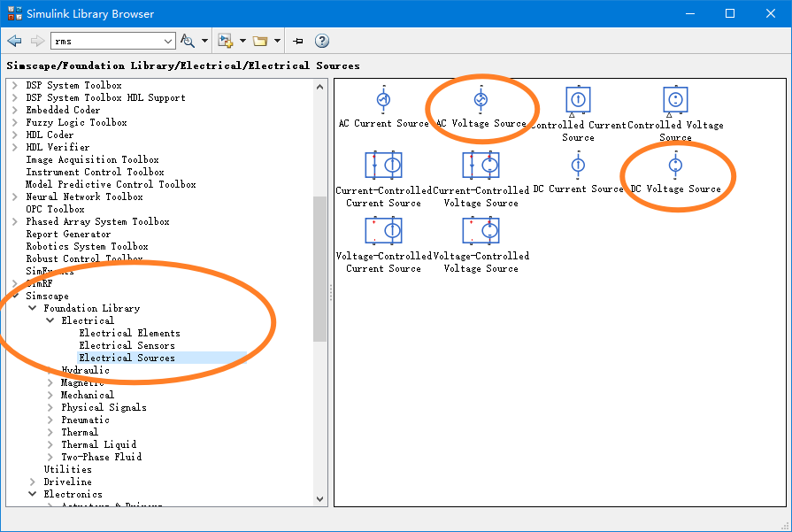Image resolution: width=792 pixels, height=532 pixels.
Task: Open help with the question mark icon
Action: (322, 41)
